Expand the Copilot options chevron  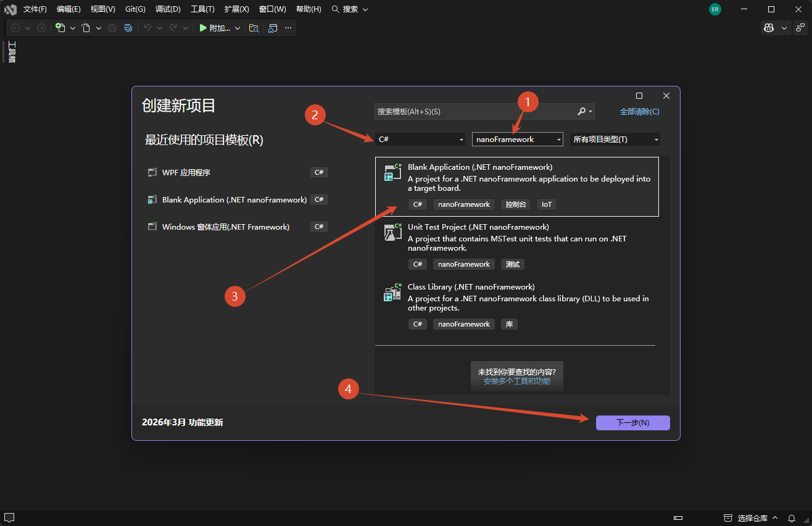click(x=784, y=28)
